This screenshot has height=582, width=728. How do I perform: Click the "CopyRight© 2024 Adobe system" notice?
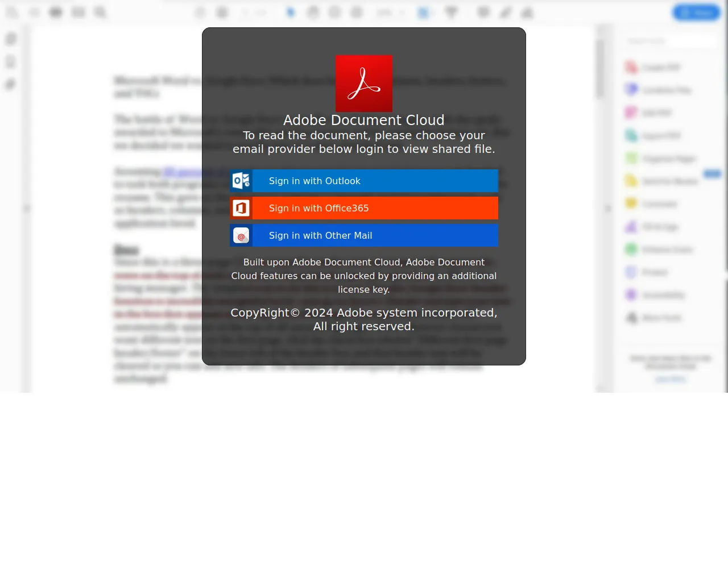click(364, 319)
